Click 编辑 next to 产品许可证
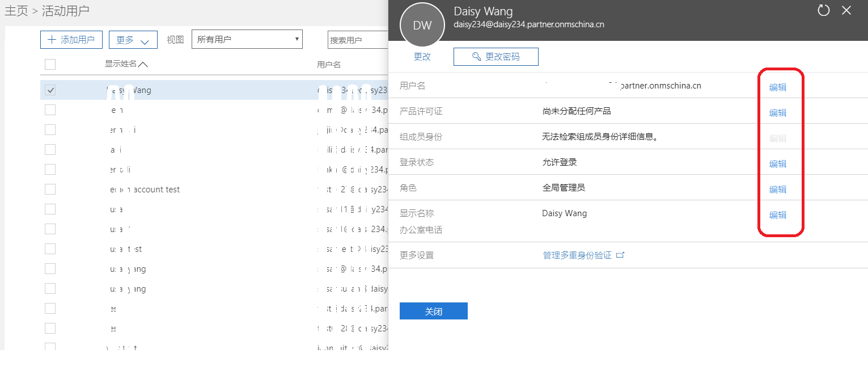Image resolution: width=868 pixels, height=383 pixels. click(777, 112)
